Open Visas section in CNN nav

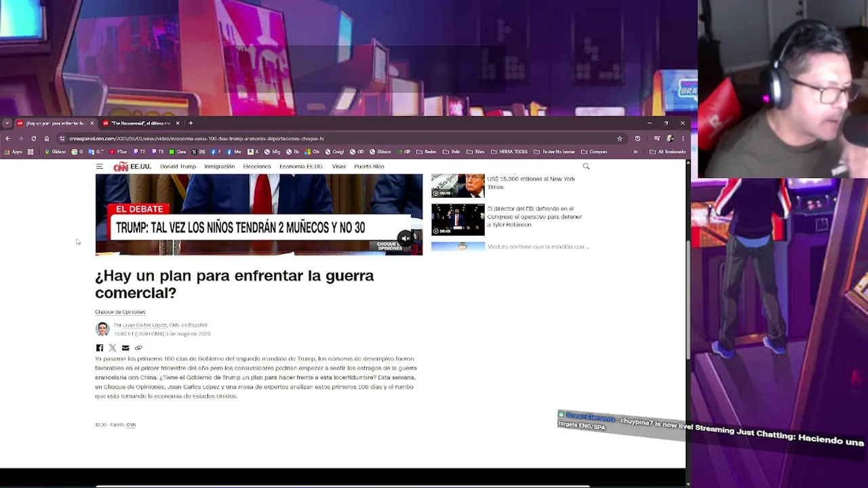coord(339,166)
